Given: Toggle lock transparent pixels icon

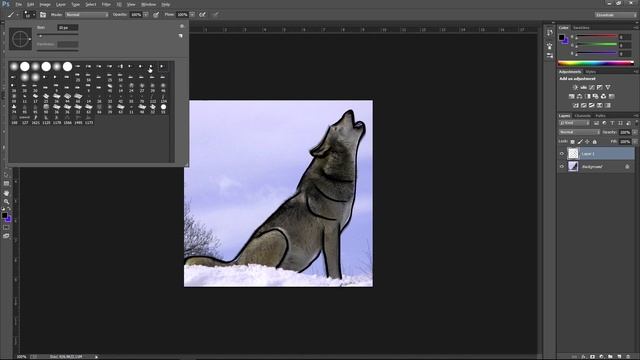Looking at the screenshot, I should click(572, 142).
